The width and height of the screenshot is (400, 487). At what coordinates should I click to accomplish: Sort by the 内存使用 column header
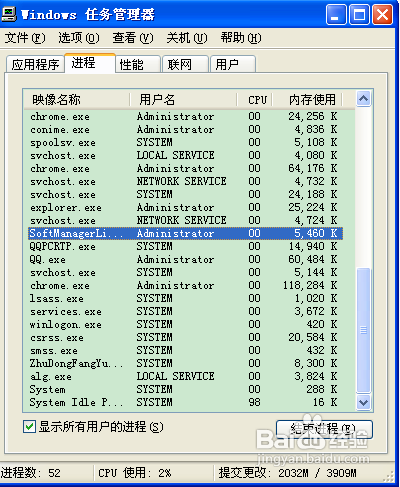pos(307,99)
